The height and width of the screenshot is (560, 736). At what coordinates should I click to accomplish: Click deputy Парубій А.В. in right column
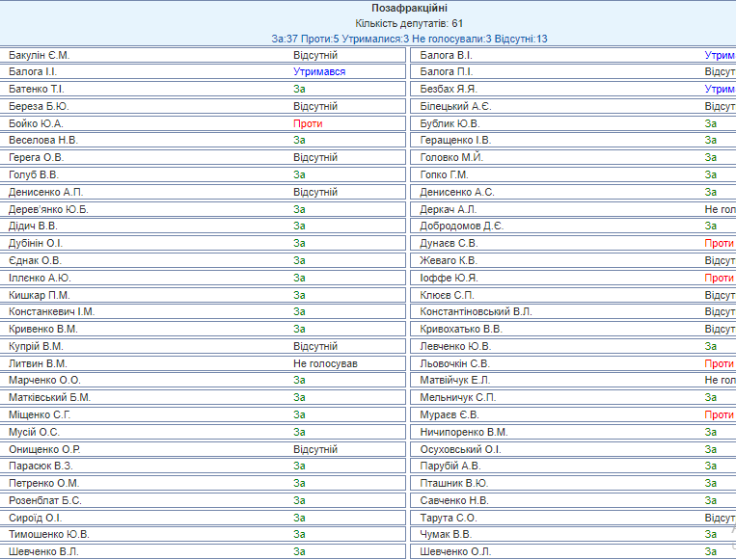coord(450,466)
